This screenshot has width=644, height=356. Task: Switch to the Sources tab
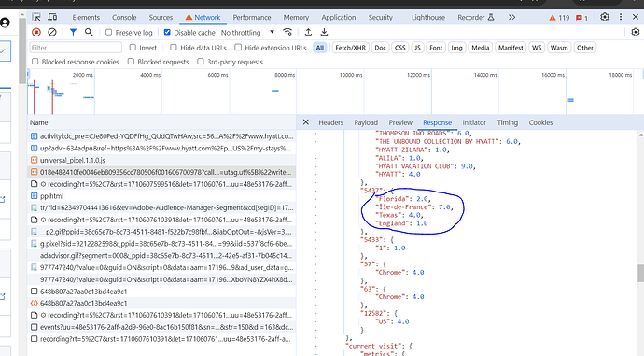(161, 17)
